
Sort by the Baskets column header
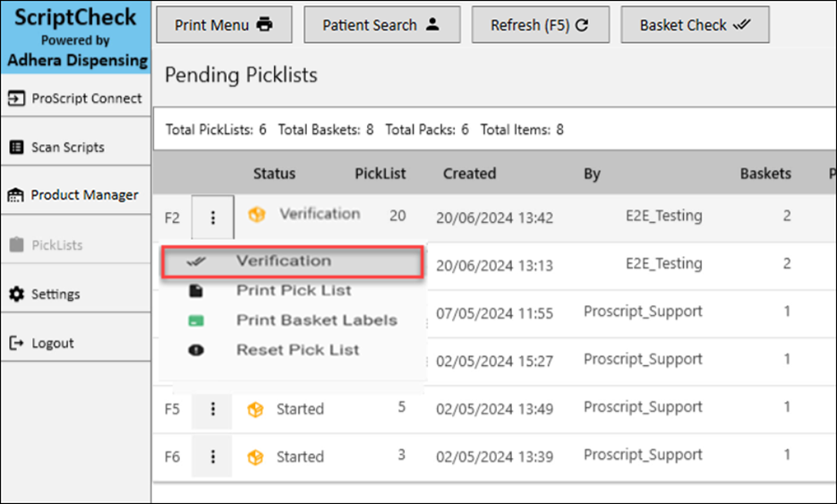[765, 174]
